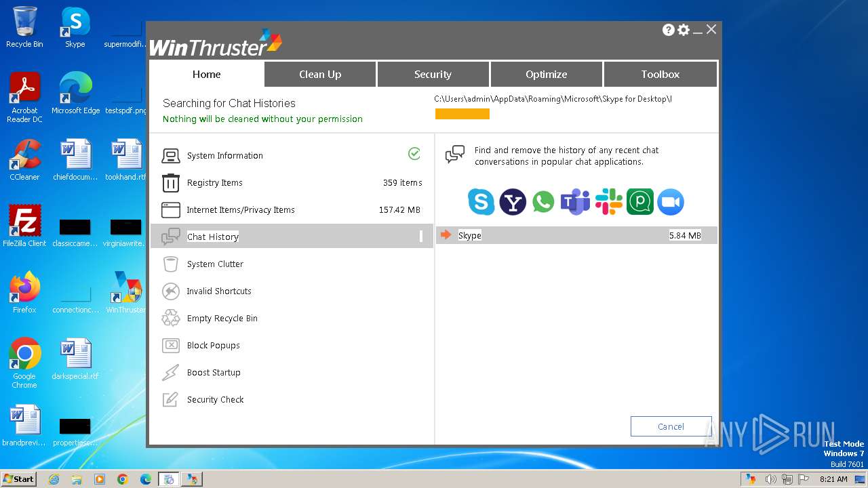
Task: Open Chrome from the taskbar
Action: pos(122,479)
